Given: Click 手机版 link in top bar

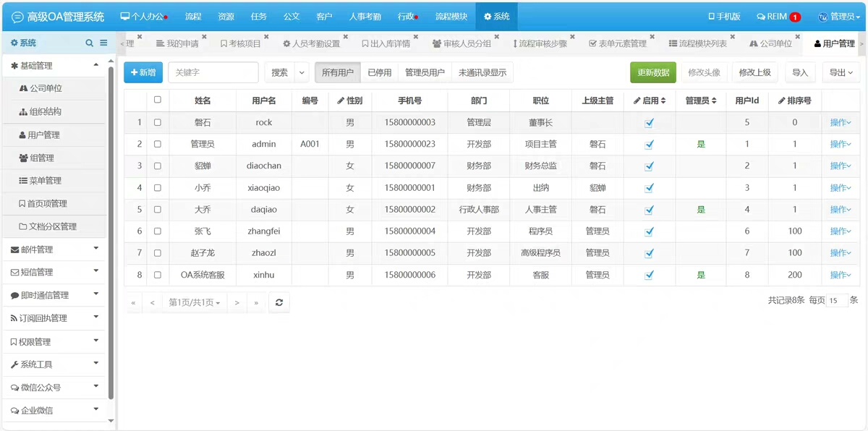Looking at the screenshot, I should click(724, 17).
